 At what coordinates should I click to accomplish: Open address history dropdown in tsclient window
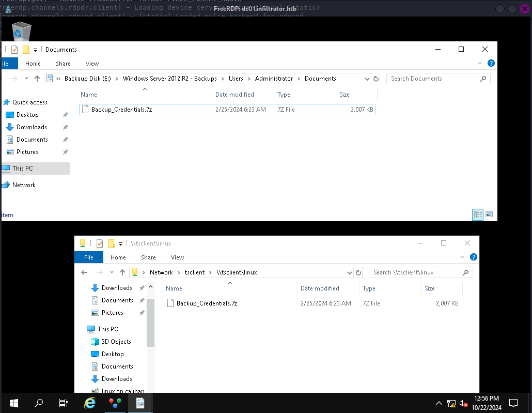coord(350,273)
